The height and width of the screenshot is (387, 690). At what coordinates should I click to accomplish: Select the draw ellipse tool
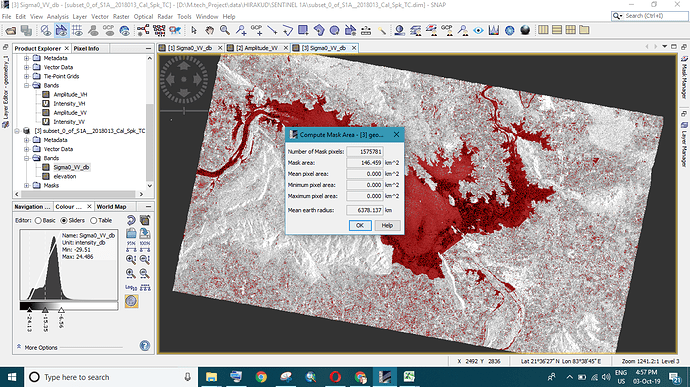(x=334, y=30)
